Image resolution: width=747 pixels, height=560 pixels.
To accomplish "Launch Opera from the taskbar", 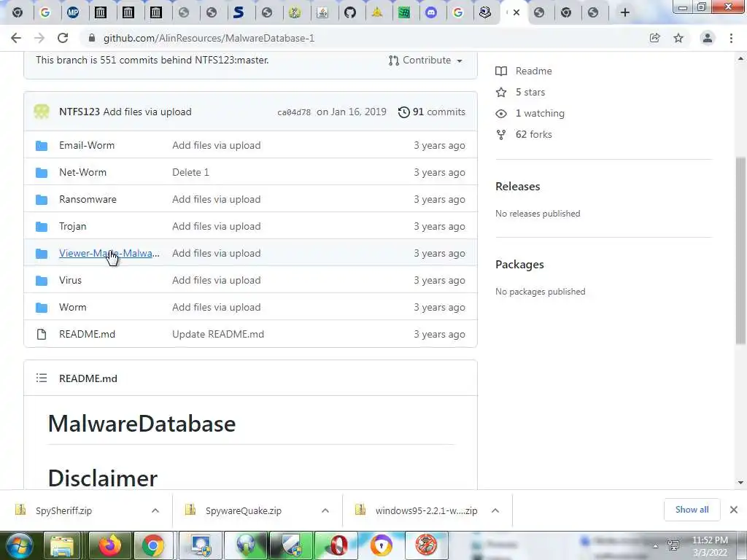I will [337, 545].
